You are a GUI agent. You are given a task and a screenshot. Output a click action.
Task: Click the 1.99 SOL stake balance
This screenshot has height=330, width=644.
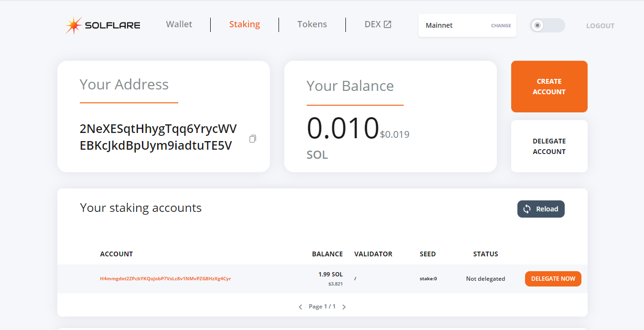[331, 275]
